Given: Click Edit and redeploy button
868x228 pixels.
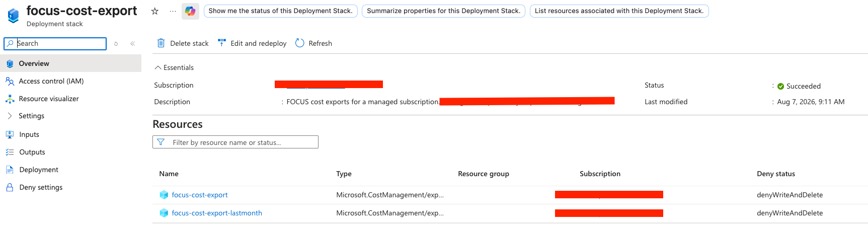Looking at the screenshot, I should click(252, 43).
